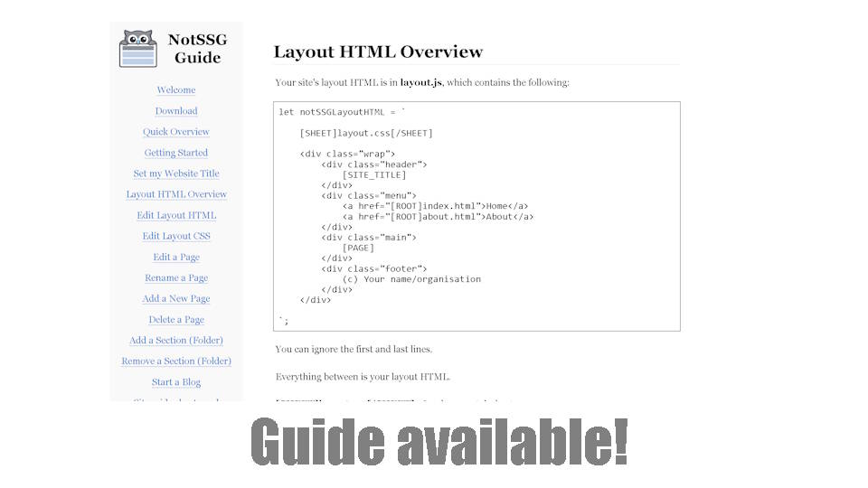The width and height of the screenshot is (868, 488).
Task: Navigate to Edit Layout HTML
Action: click(176, 215)
